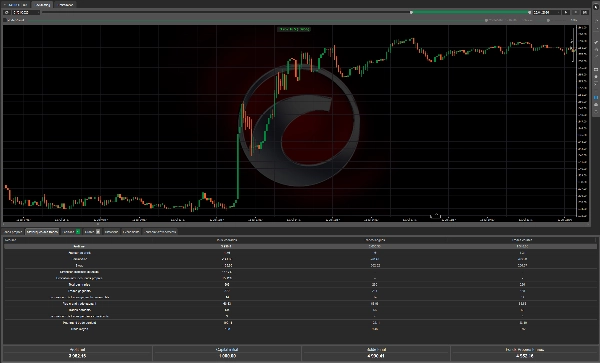Click the summary value 1 000.00

(x=227, y=356)
